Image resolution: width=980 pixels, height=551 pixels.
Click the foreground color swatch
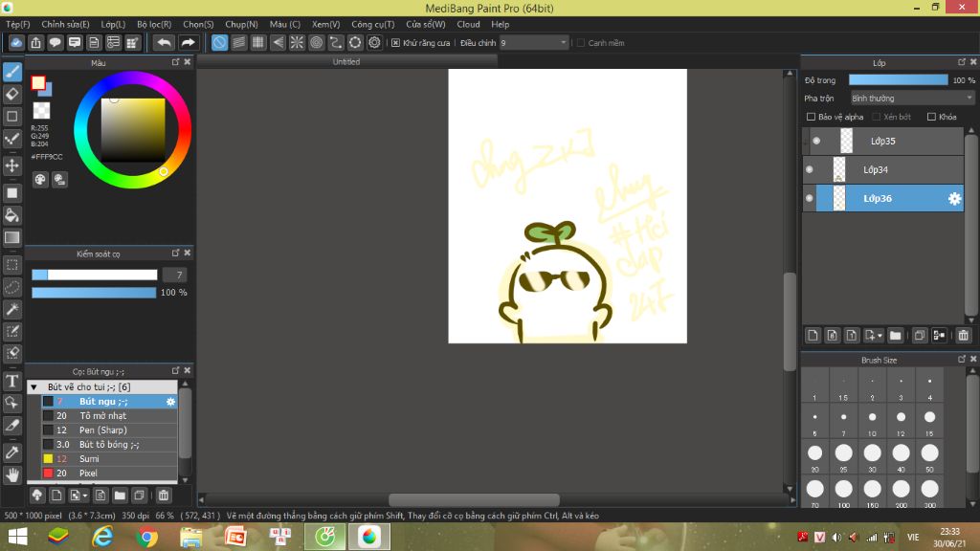pos(38,82)
